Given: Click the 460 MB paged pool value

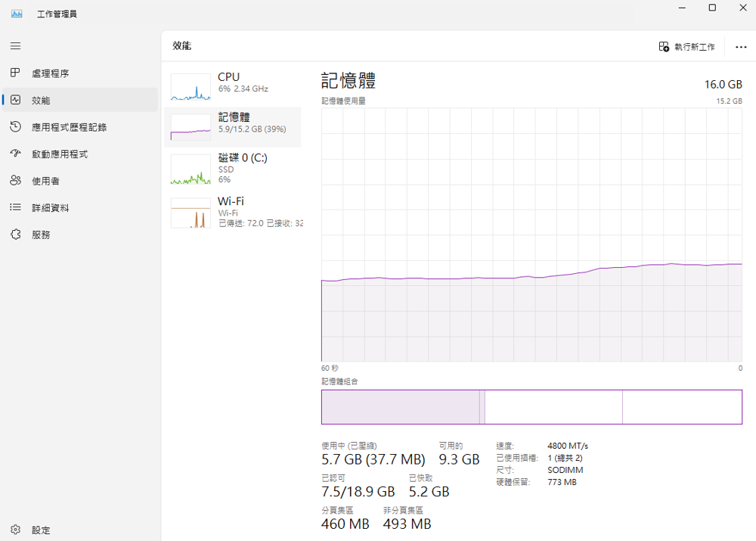Looking at the screenshot, I should pyautogui.click(x=345, y=524).
